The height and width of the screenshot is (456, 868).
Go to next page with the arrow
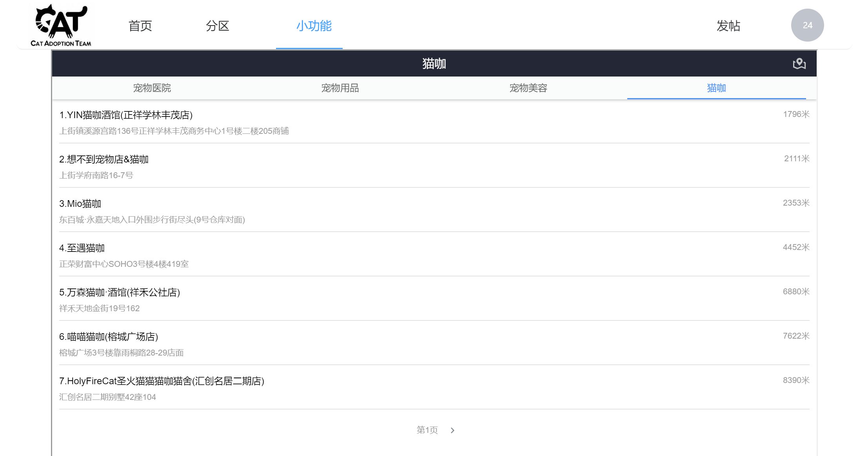452,430
